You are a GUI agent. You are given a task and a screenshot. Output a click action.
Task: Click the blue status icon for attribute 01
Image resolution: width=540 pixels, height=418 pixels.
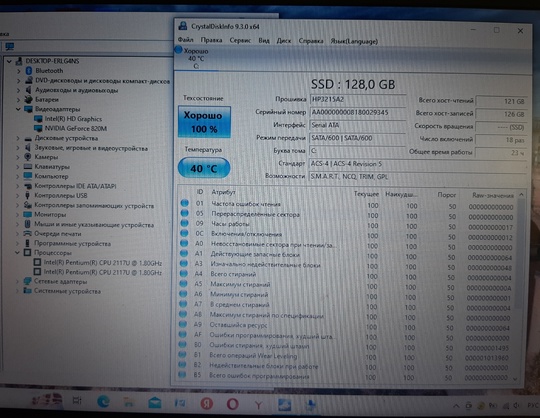click(185, 203)
